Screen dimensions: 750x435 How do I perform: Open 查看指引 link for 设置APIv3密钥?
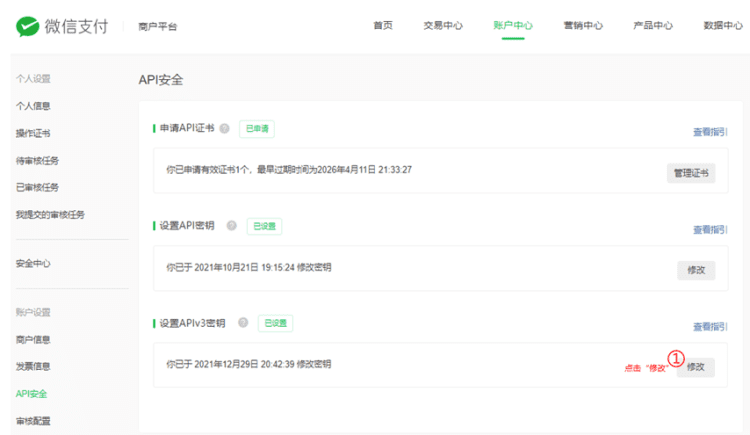[710, 326]
